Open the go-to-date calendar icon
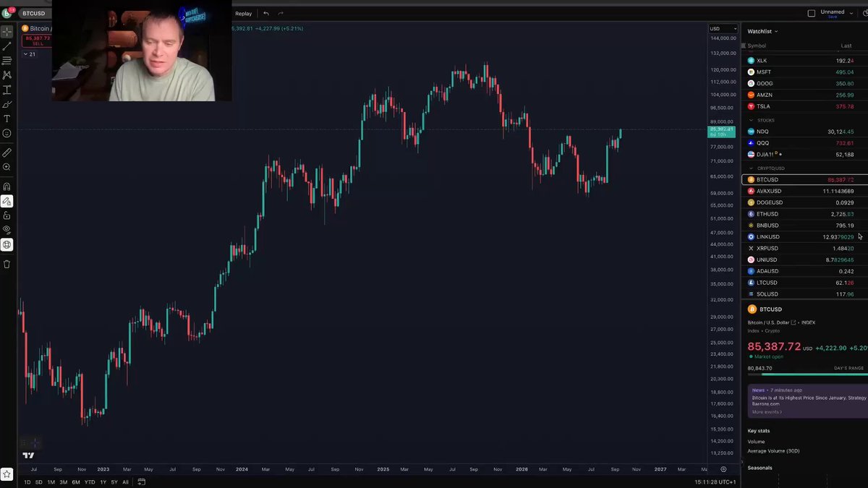 [x=142, y=482]
